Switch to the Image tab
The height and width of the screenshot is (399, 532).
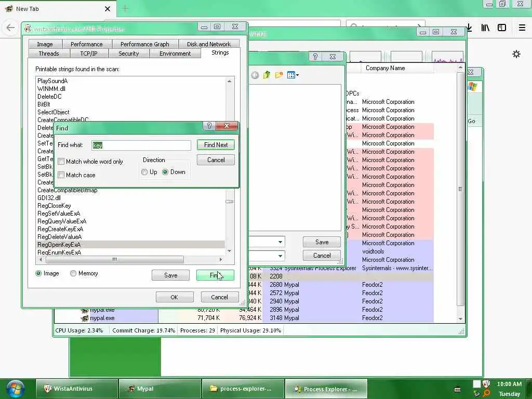pos(45,44)
